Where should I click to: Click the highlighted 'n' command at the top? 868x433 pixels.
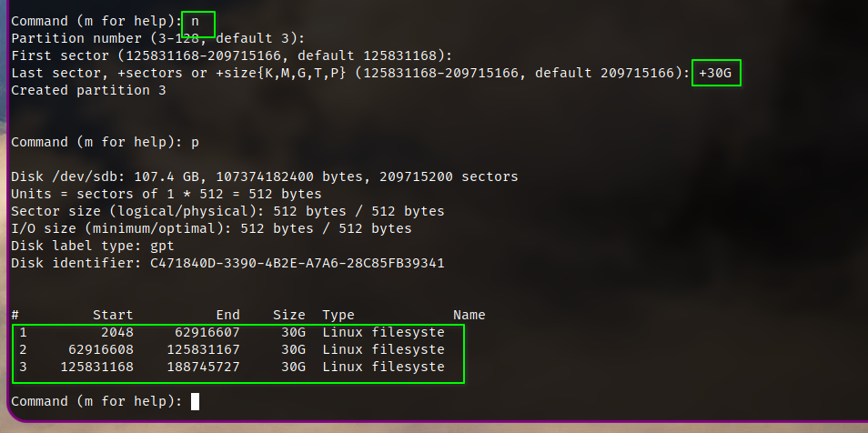point(195,21)
